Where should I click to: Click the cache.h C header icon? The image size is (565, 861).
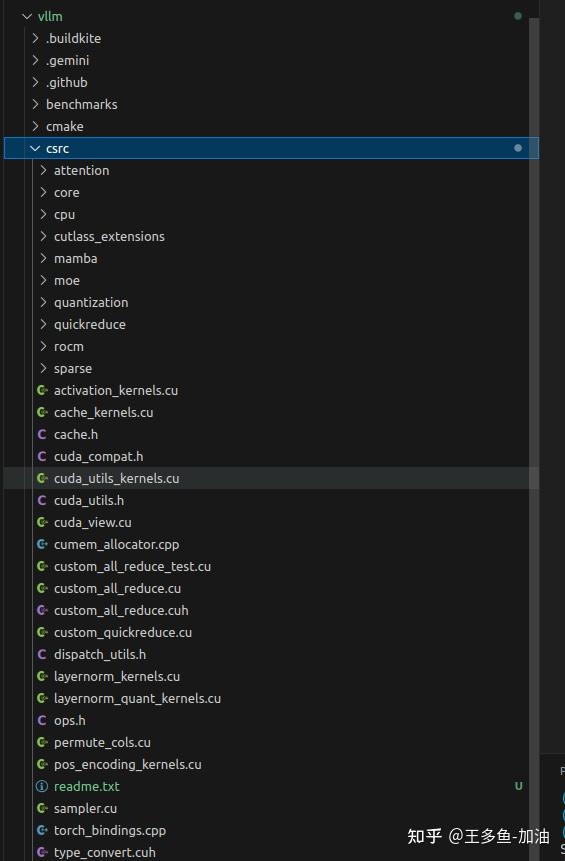[x=42, y=434]
